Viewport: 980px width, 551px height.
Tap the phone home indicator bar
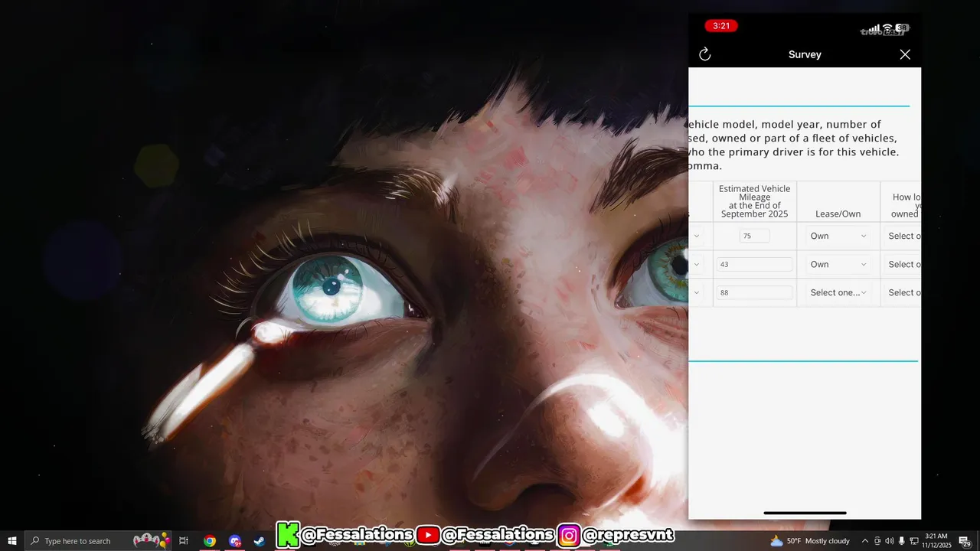click(x=805, y=513)
